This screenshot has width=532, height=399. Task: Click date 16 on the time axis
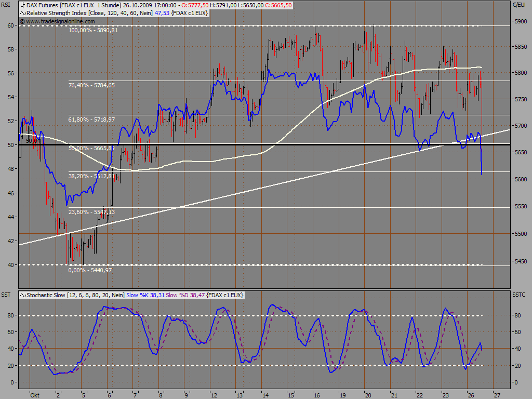(316, 395)
